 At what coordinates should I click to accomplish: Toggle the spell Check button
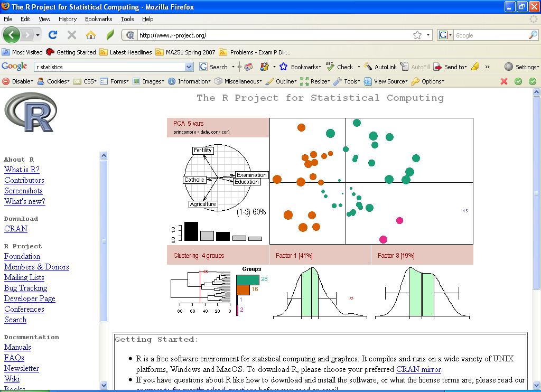340,67
